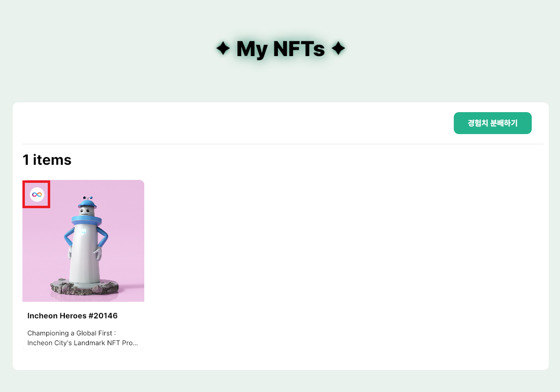Click the blue ring around the robot's neck
The width and height of the screenshot is (560, 392).
pos(86,221)
